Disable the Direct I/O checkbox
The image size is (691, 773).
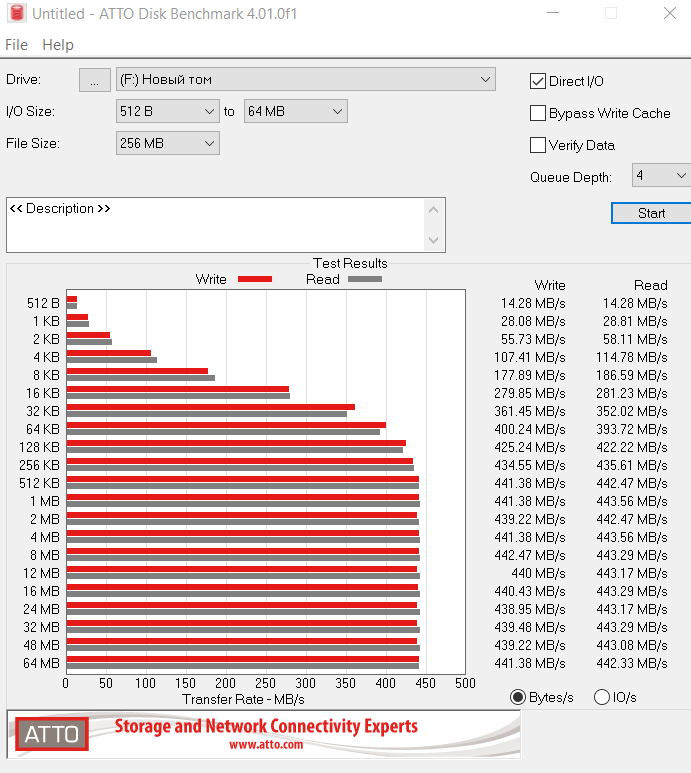(x=538, y=81)
